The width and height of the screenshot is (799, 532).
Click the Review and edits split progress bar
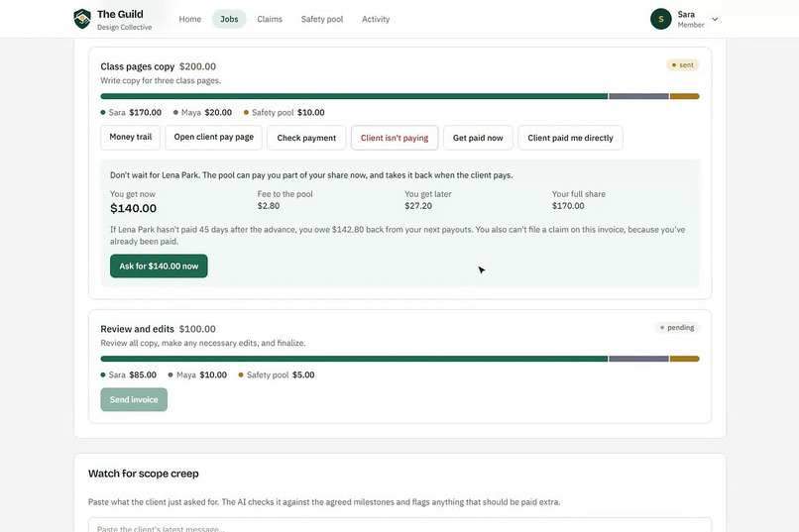click(x=399, y=359)
